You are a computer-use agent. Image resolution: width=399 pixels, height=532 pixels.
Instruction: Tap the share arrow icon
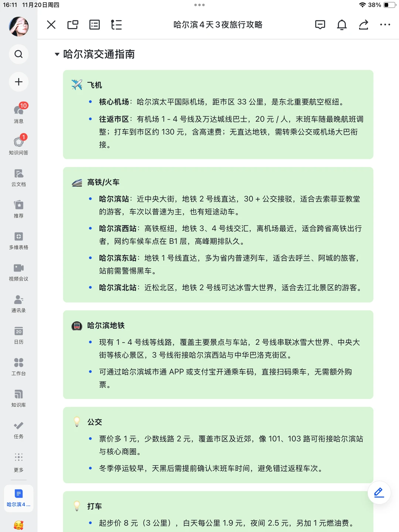[363, 25]
